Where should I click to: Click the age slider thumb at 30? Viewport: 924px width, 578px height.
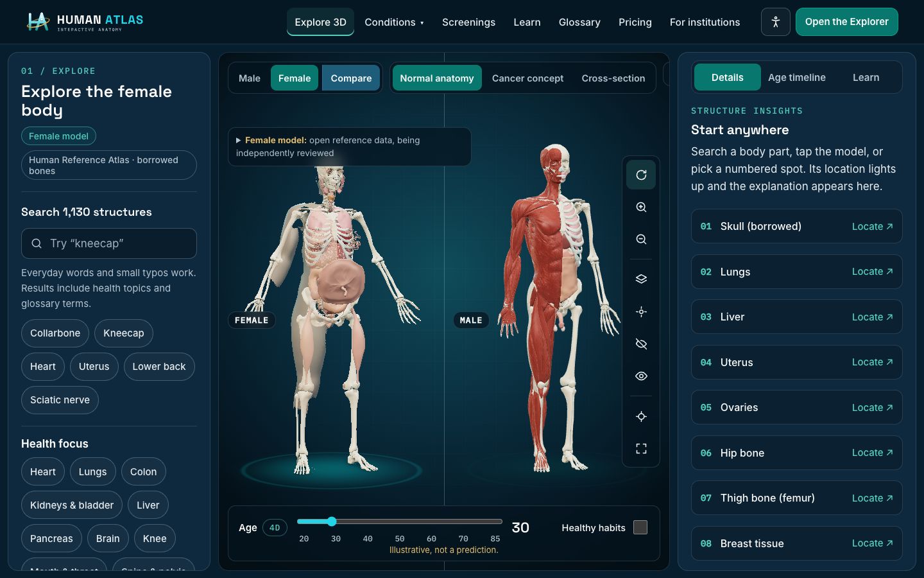331,521
